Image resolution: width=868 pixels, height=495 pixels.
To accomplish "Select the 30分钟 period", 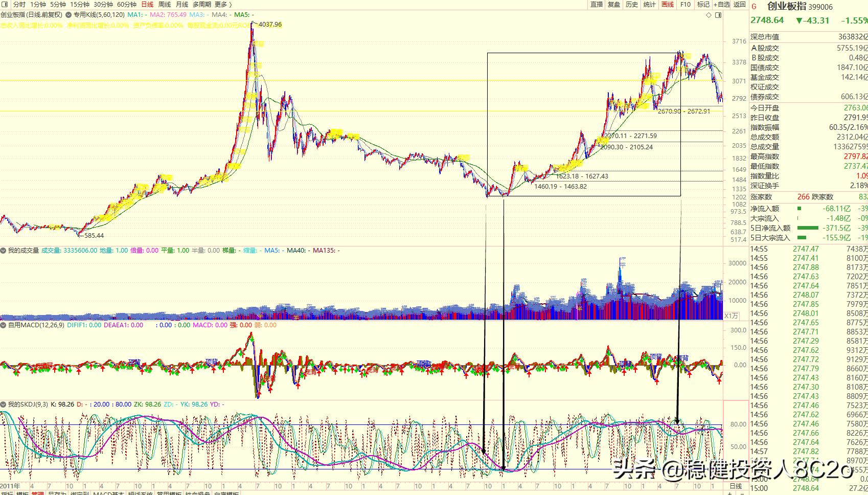I will (103, 4).
